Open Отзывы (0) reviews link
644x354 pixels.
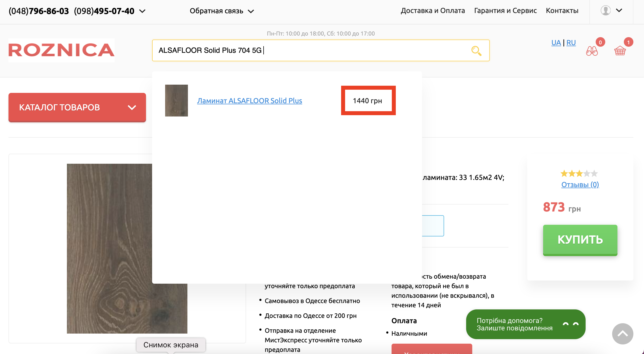click(x=580, y=184)
